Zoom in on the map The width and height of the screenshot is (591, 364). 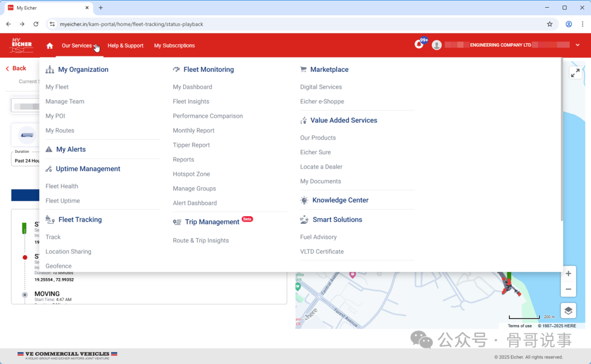[x=569, y=274]
